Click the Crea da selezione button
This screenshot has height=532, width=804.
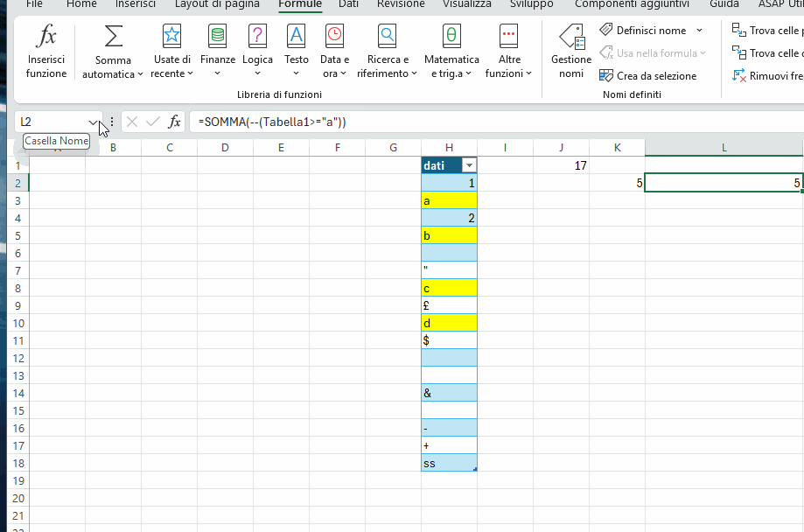pos(648,76)
